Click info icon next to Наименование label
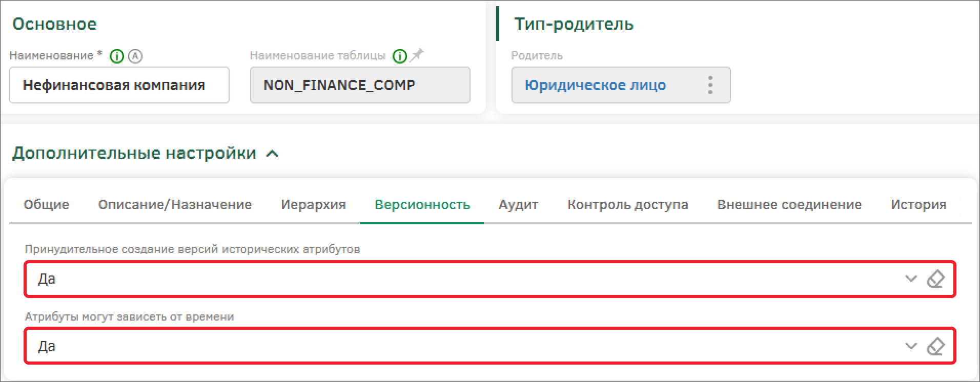This screenshot has width=980, height=382. tap(117, 56)
